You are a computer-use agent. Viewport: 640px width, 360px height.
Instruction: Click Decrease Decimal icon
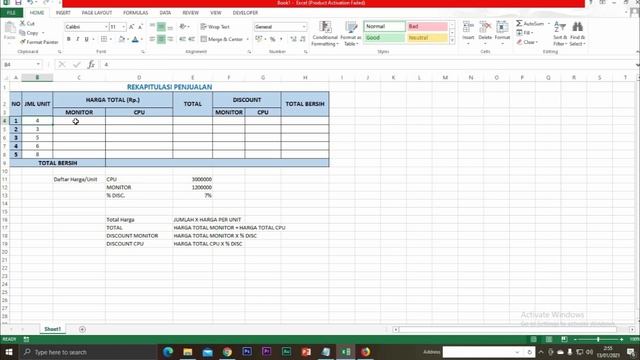(x=302, y=39)
